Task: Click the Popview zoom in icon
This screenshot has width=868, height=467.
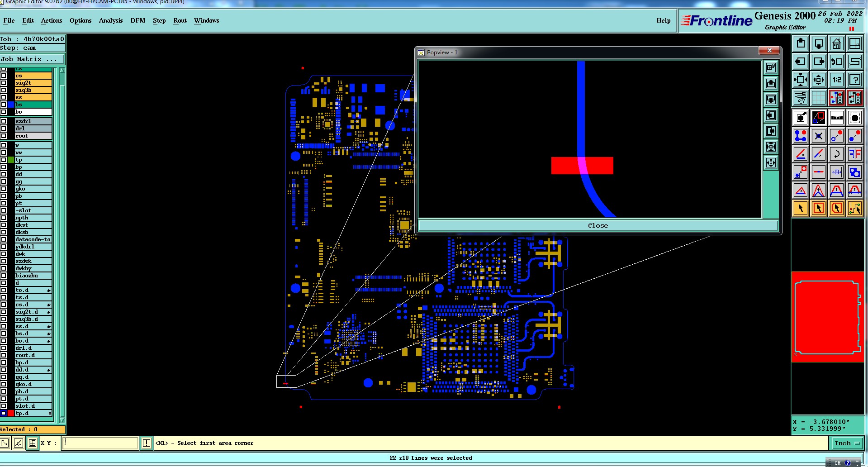Action: (x=771, y=147)
